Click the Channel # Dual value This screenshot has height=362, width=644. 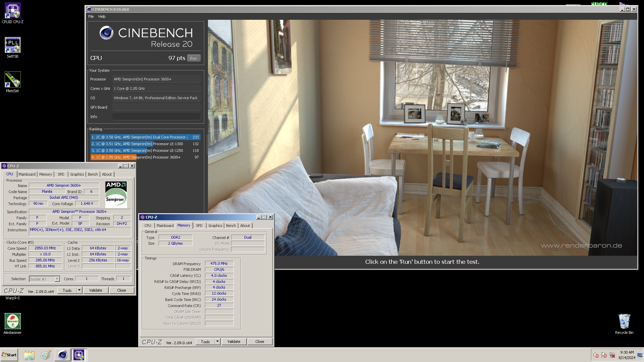[248, 237]
